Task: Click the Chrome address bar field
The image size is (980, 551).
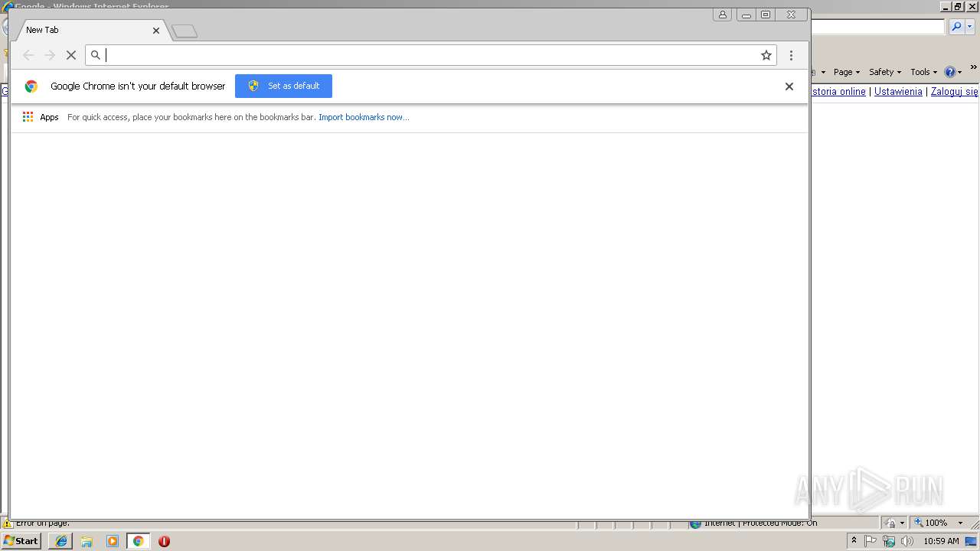Action: click(431, 55)
